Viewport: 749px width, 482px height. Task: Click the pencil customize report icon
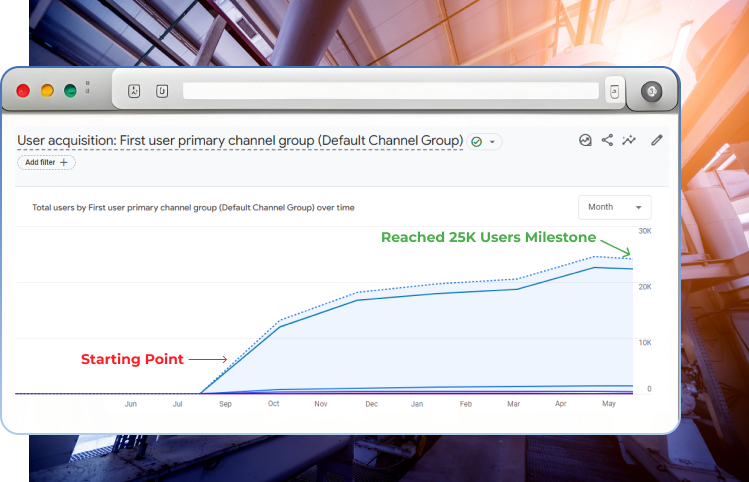tap(657, 141)
